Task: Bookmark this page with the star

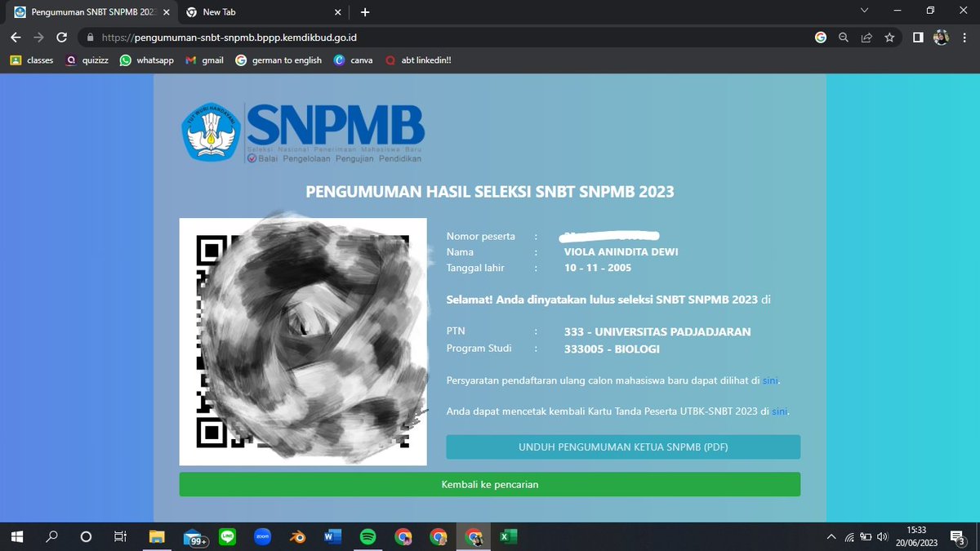Action: pyautogui.click(x=889, y=38)
